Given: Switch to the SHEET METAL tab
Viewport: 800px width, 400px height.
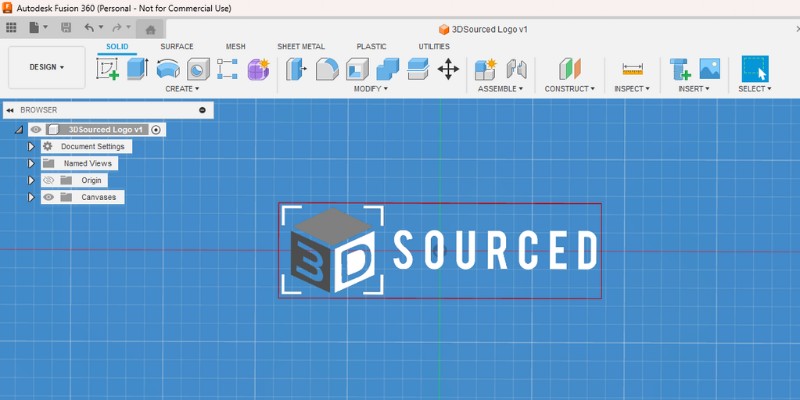Looking at the screenshot, I should pyautogui.click(x=301, y=46).
